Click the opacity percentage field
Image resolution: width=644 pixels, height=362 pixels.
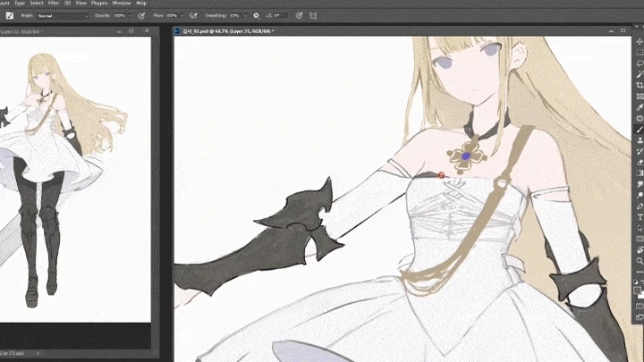click(120, 15)
